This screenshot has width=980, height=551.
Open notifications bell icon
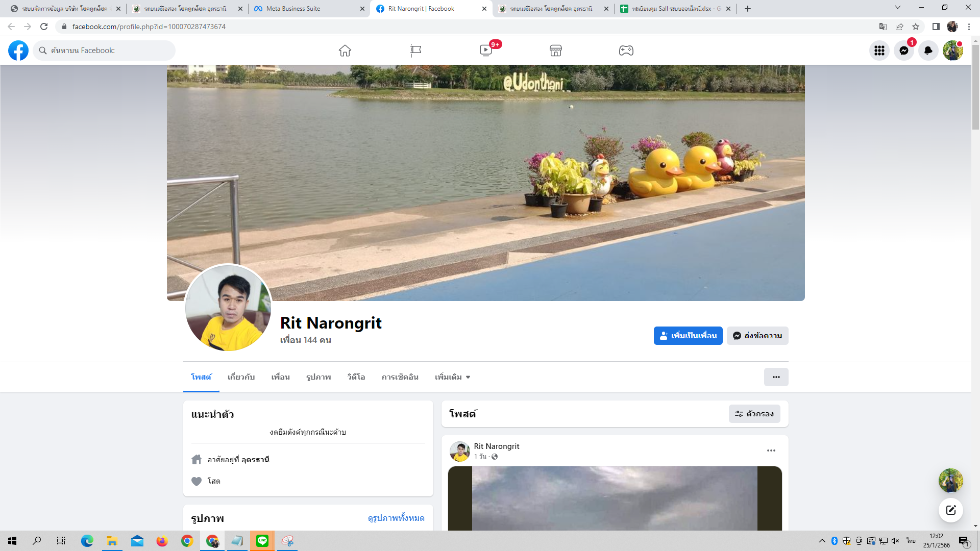pyautogui.click(x=928, y=51)
